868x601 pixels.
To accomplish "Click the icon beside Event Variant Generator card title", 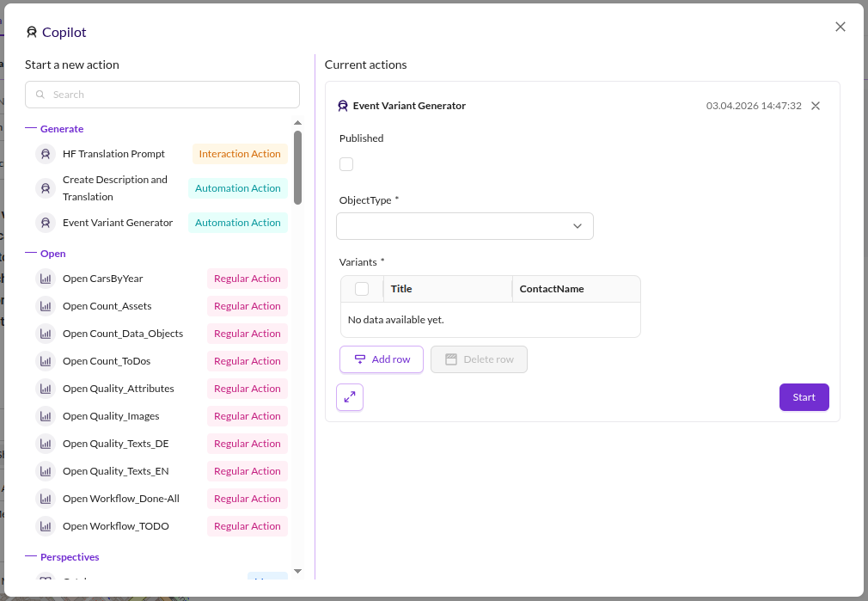I will click(343, 106).
